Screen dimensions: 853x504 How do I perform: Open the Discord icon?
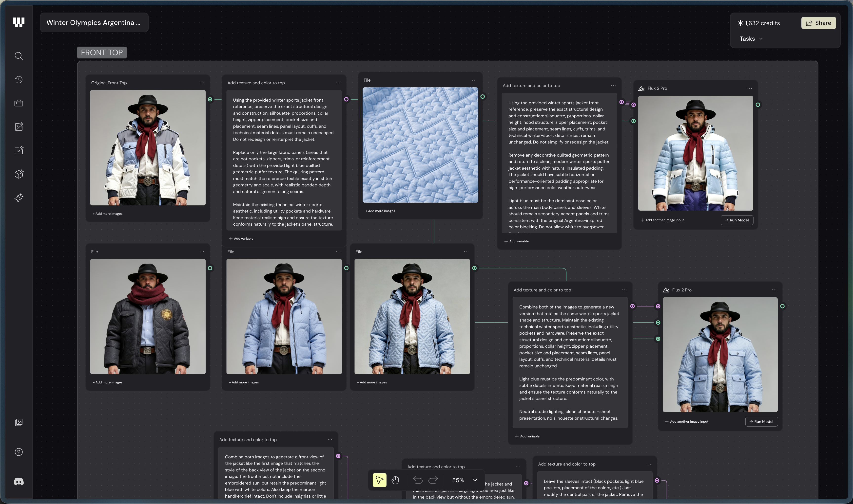[19, 482]
